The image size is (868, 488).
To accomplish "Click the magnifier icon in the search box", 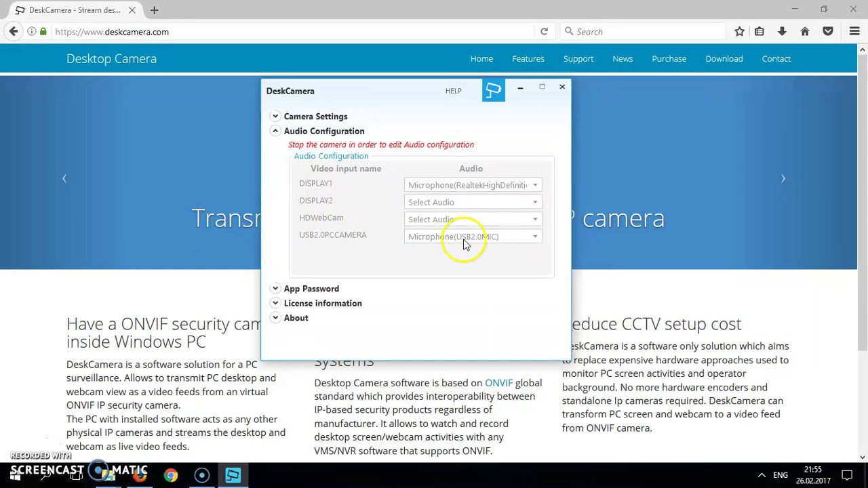I will point(568,32).
